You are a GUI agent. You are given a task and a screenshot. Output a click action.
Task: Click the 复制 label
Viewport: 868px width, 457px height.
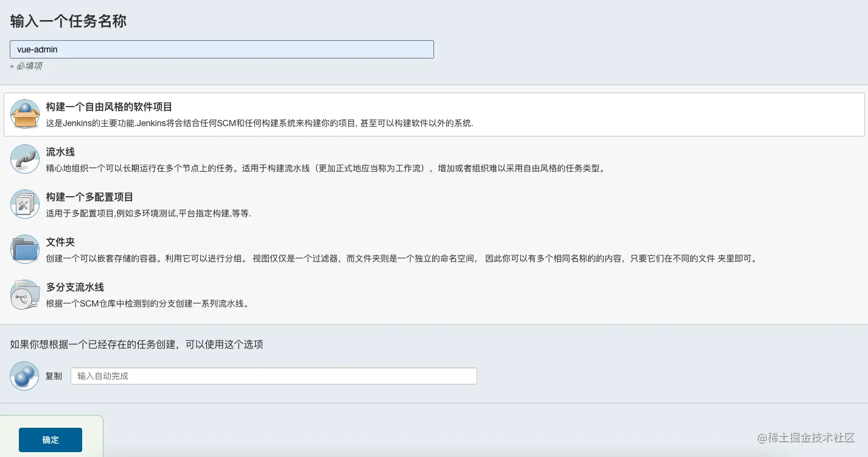coord(54,376)
